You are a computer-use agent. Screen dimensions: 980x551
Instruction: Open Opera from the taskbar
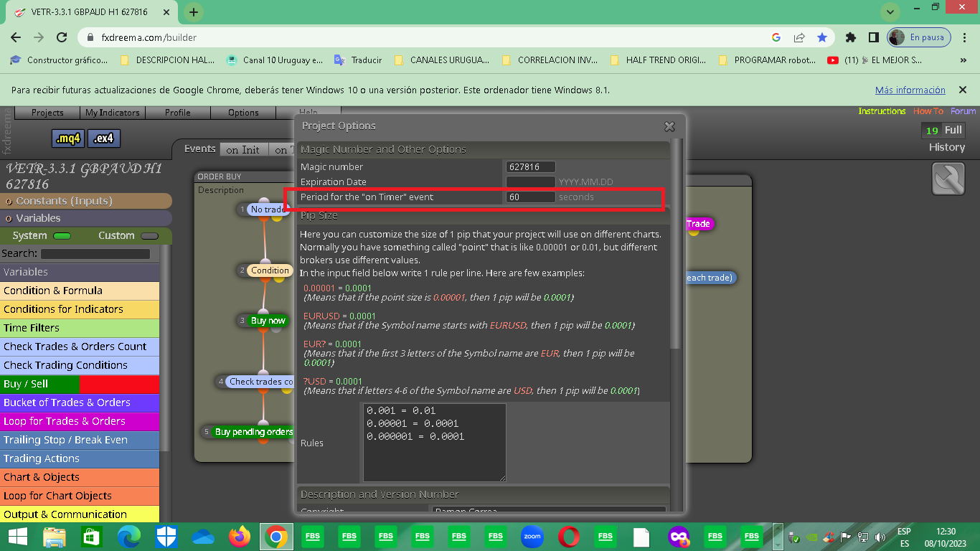pyautogui.click(x=569, y=536)
